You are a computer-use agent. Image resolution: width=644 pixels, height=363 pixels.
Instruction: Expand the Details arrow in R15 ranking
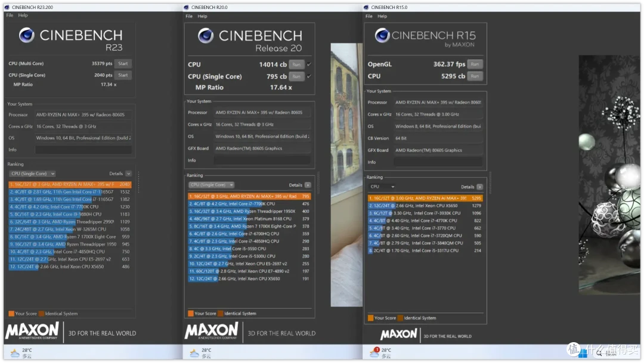tap(479, 187)
